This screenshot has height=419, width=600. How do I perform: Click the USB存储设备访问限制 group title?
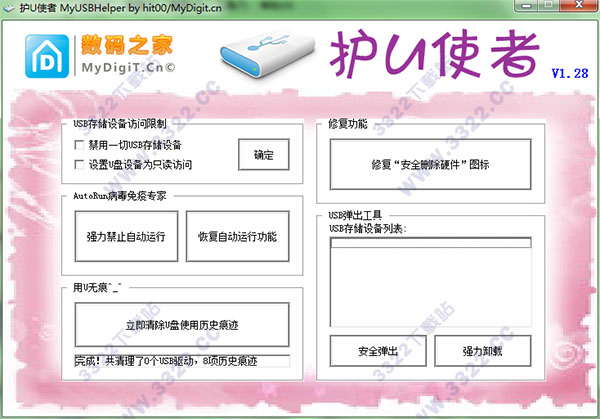(x=120, y=124)
